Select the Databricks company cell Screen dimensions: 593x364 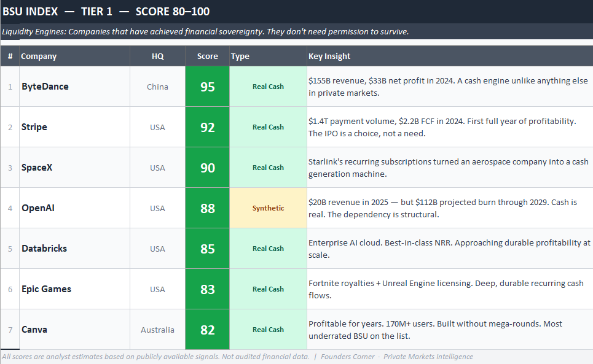(74, 249)
